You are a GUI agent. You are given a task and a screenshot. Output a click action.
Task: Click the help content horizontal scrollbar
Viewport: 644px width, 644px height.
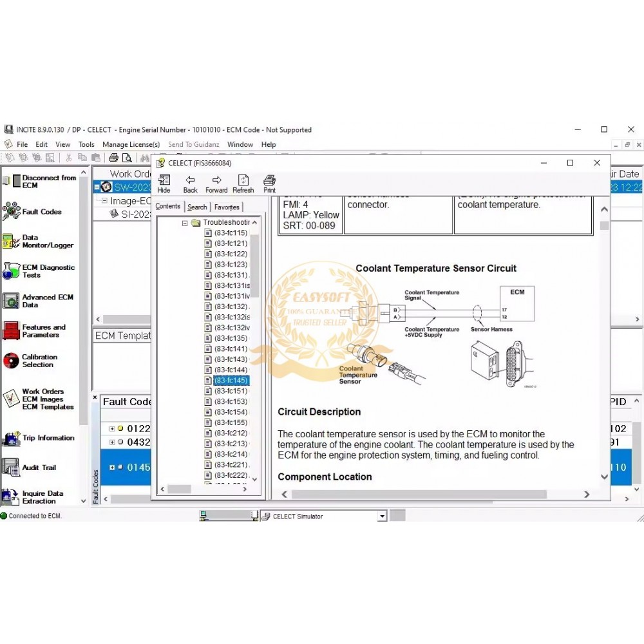(419, 494)
